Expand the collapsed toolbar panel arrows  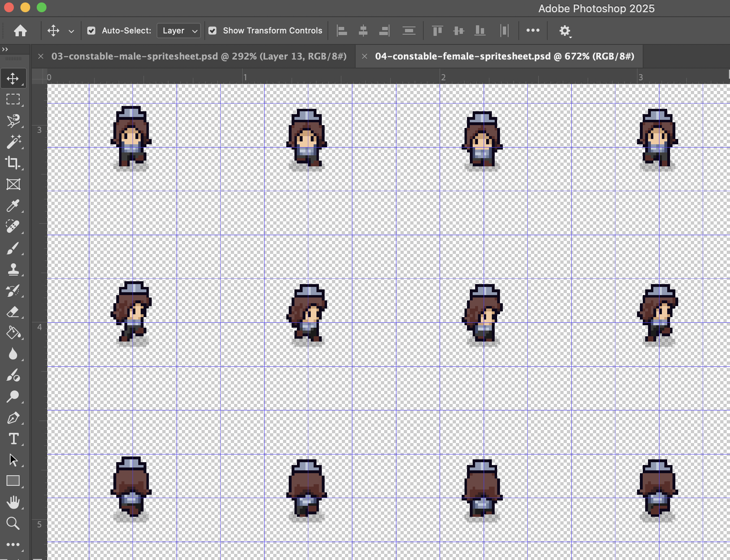tap(5, 49)
